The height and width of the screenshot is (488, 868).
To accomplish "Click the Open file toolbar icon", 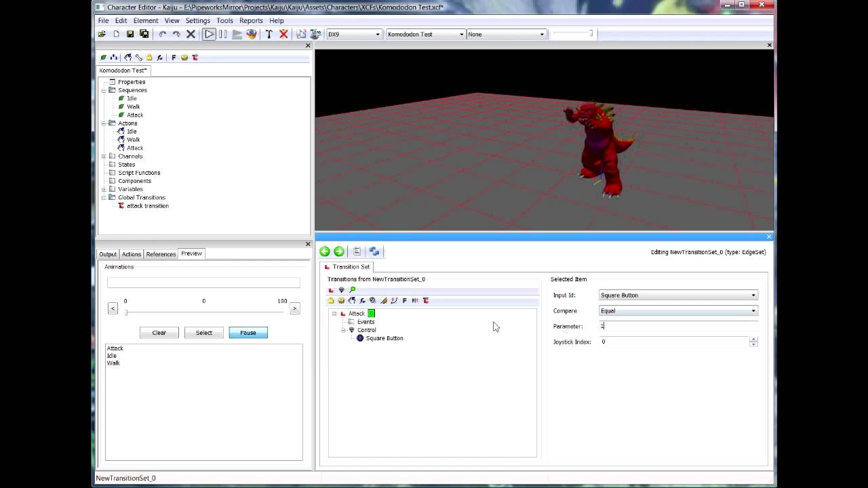I will (102, 34).
